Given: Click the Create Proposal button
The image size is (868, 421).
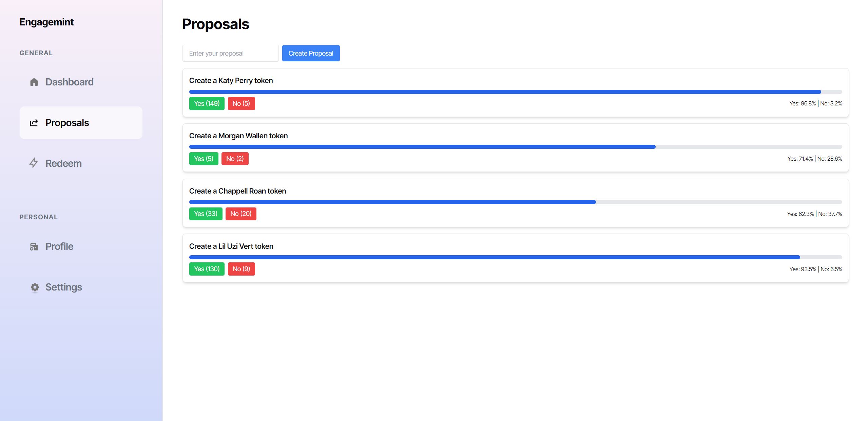Looking at the screenshot, I should (x=311, y=53).
